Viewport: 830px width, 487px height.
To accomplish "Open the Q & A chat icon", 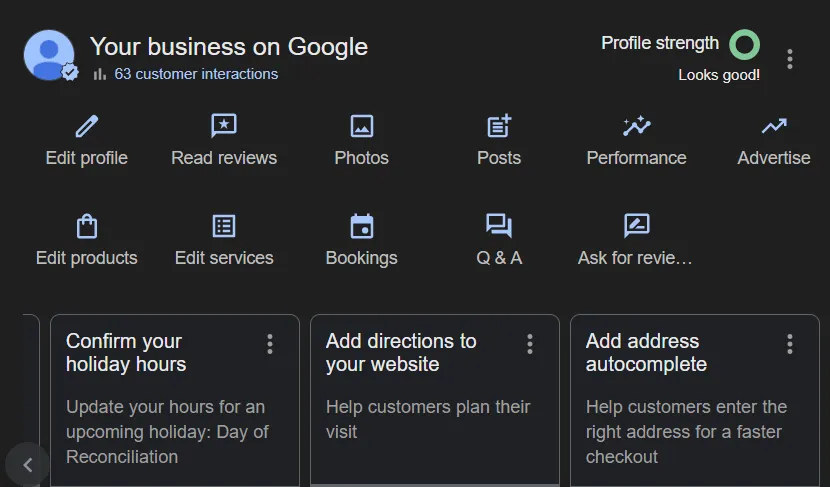I will tap(499, 226).
